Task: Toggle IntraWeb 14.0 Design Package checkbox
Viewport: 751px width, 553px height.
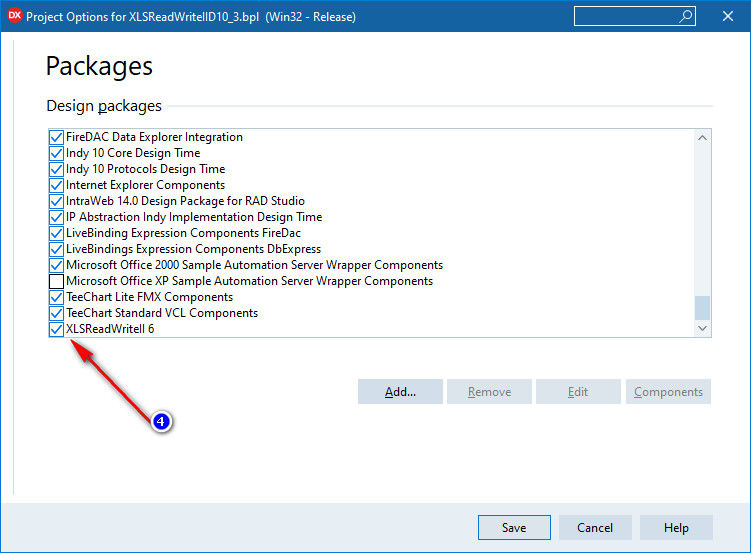Action: coord(56,201)
